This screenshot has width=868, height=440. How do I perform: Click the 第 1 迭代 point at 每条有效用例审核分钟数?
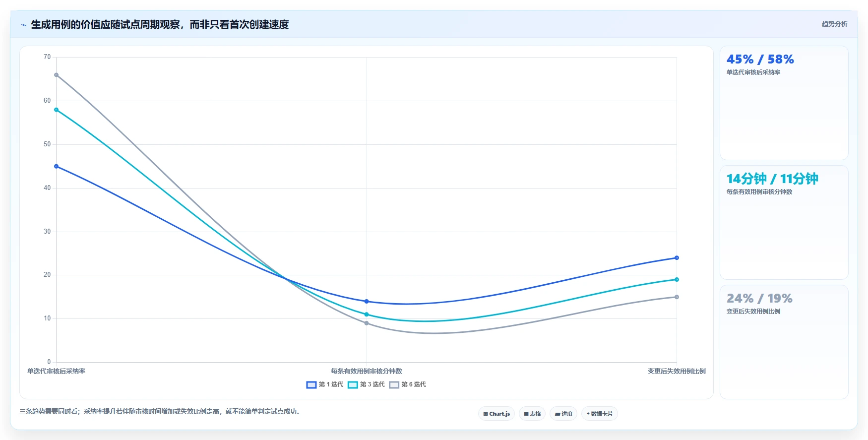pyautogui.click(x=367, y=302)
